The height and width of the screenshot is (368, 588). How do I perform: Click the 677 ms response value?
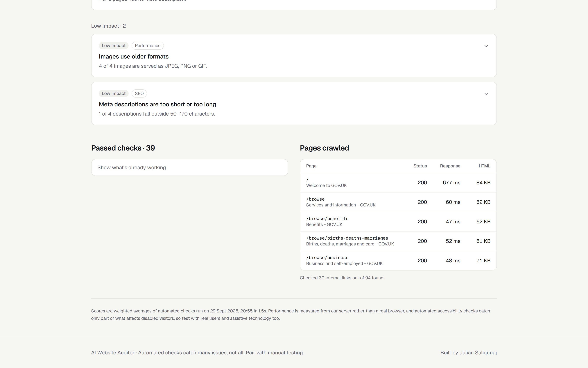451,183
